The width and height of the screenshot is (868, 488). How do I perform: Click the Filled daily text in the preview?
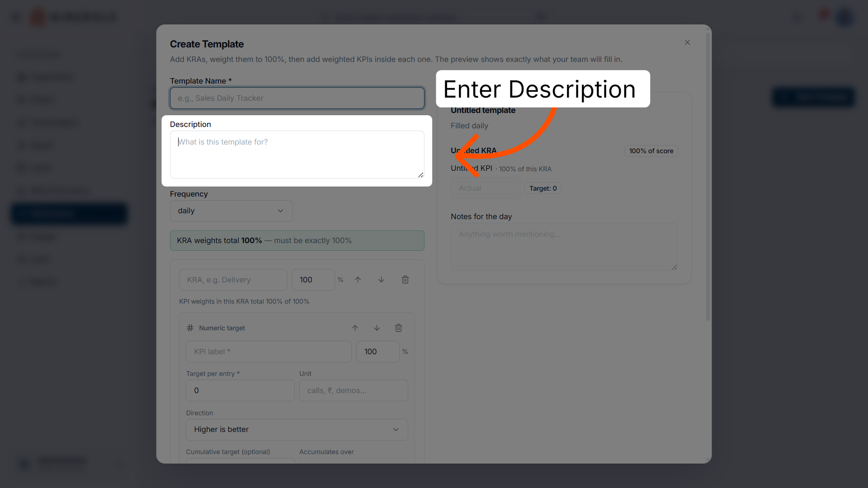(469, 126)
